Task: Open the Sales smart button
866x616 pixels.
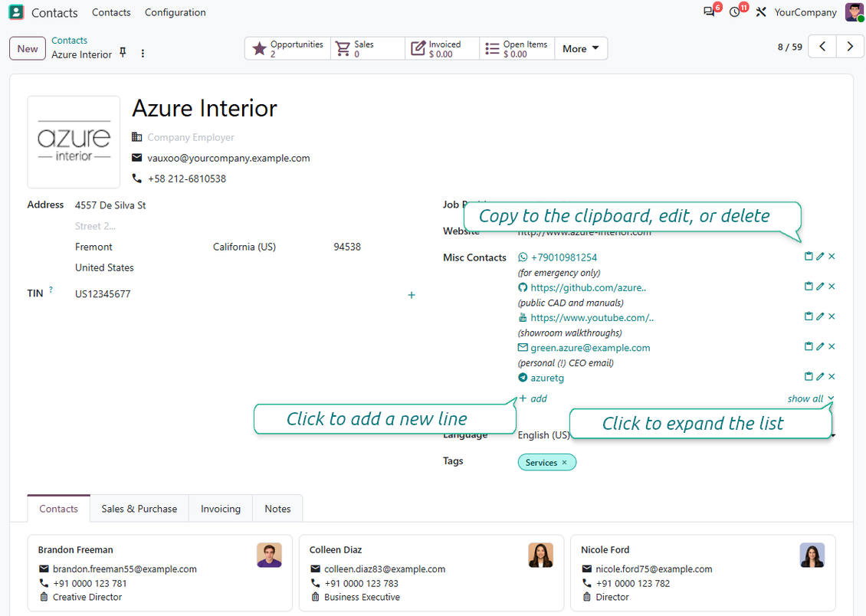Action: (367, 48)
